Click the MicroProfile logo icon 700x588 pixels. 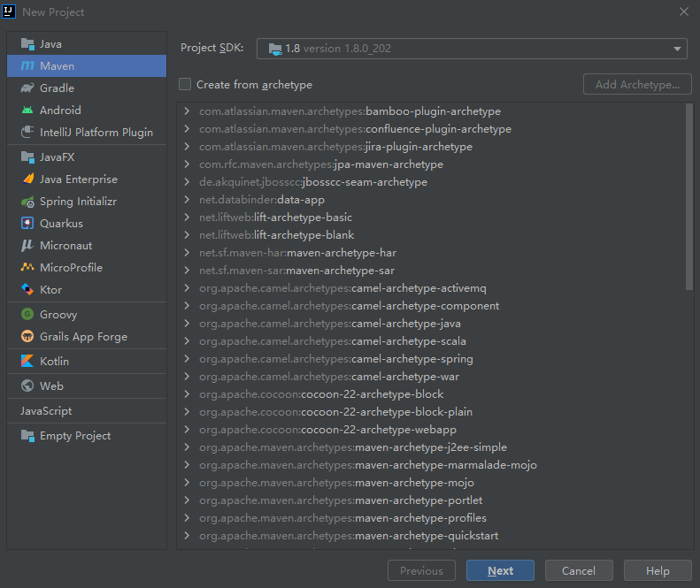click(x=27, y=267)
